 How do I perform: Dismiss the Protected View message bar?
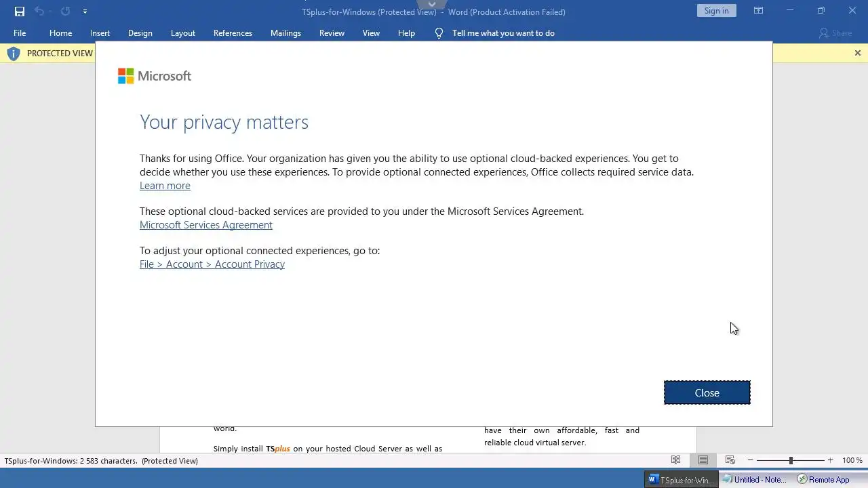coord(857,53)
